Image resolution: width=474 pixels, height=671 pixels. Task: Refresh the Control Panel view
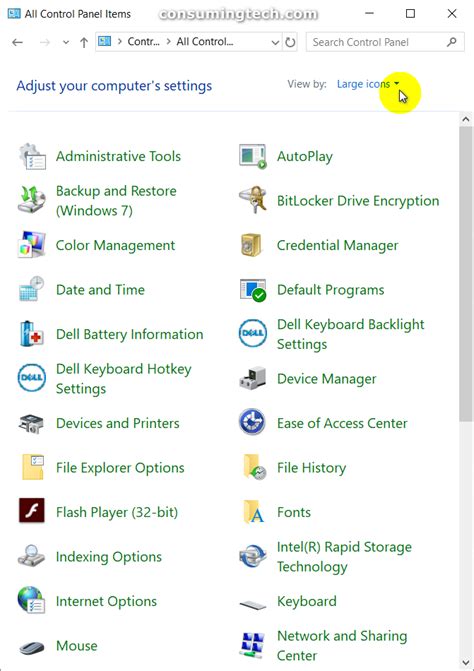(290, 42)
